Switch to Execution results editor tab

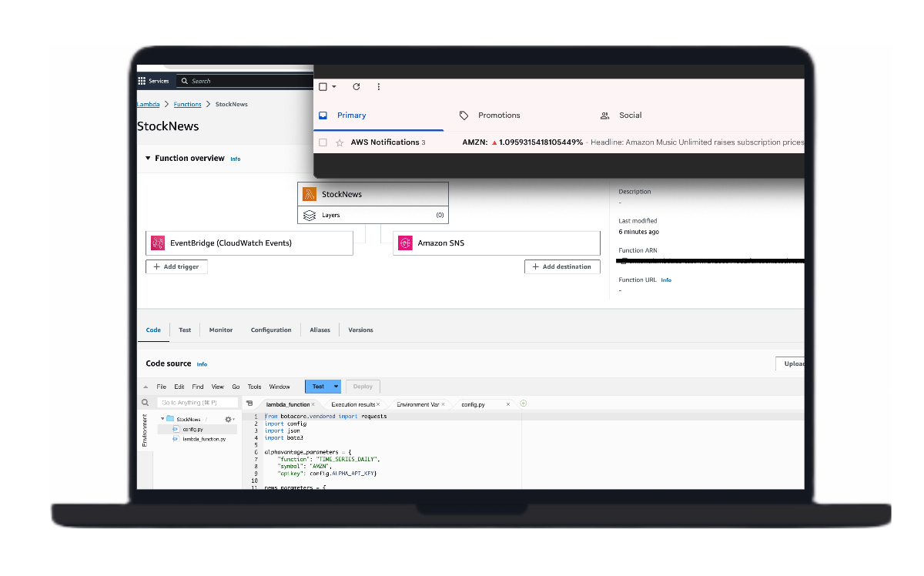point(353,404)
